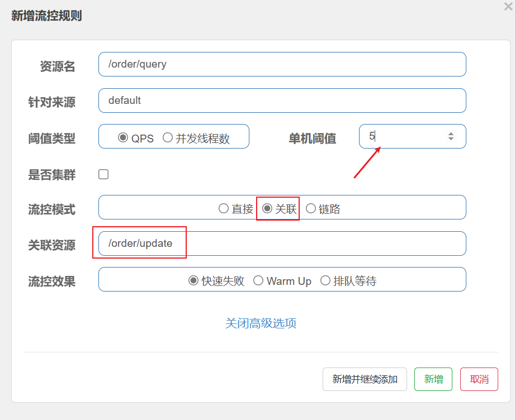This screenshot has width=515, height=420.
Task: Click the 关联资源 label
Action: click(52, 245)
